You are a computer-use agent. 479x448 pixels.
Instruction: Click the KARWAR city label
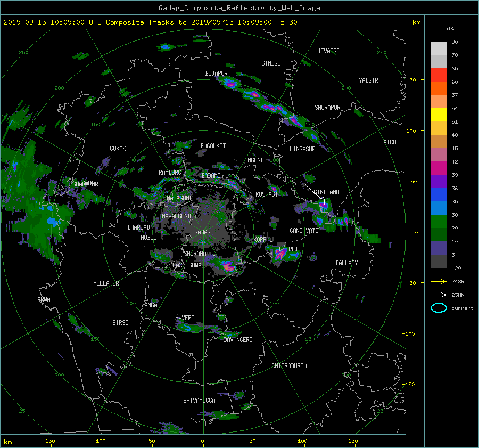44,299
